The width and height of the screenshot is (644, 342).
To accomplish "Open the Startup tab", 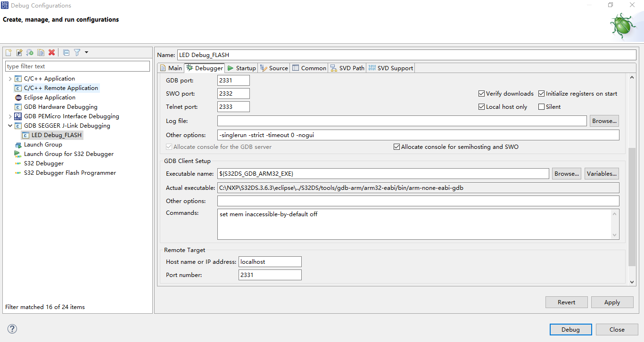I will point(241,68).
